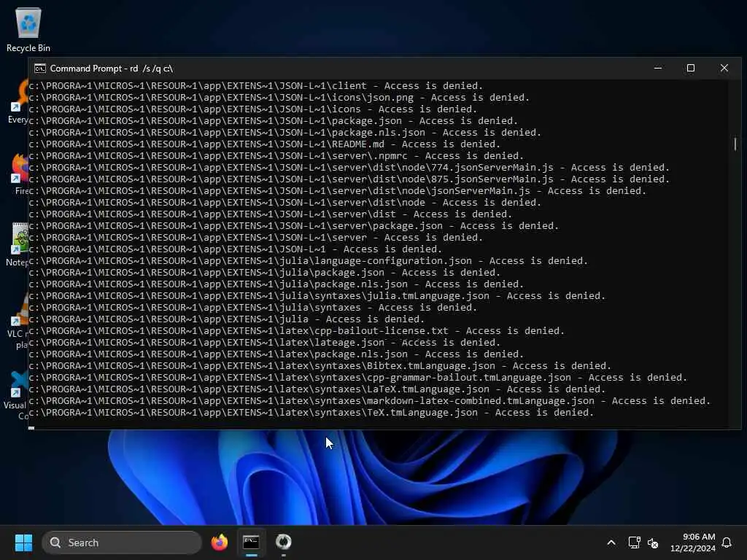The height and width of the screenshot is (560, 747).
Task: Minimize the Command Prompt window
Action: [x=658, y=68]
